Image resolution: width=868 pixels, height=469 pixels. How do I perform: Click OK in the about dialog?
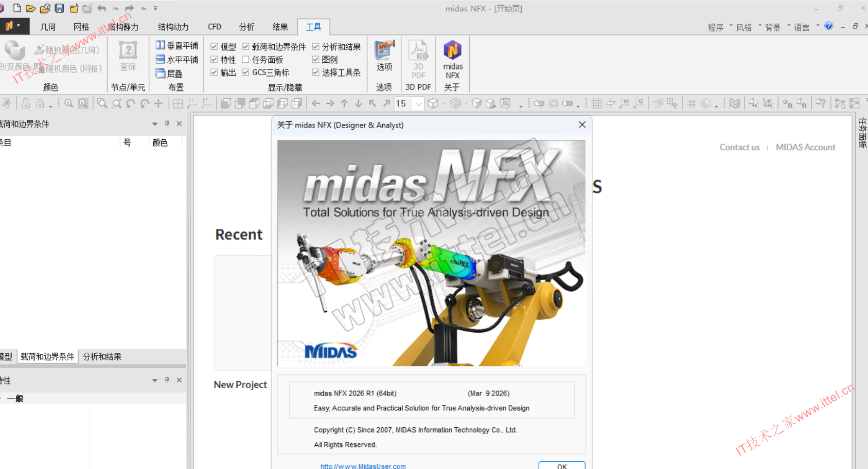[561, 465]
